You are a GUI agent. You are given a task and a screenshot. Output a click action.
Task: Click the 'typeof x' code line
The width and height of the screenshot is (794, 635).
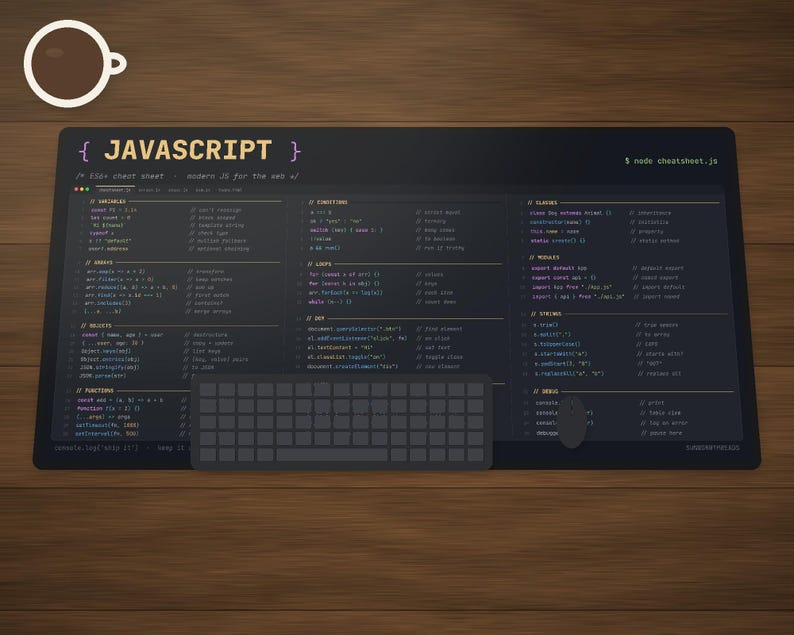[x=101, y=233]
